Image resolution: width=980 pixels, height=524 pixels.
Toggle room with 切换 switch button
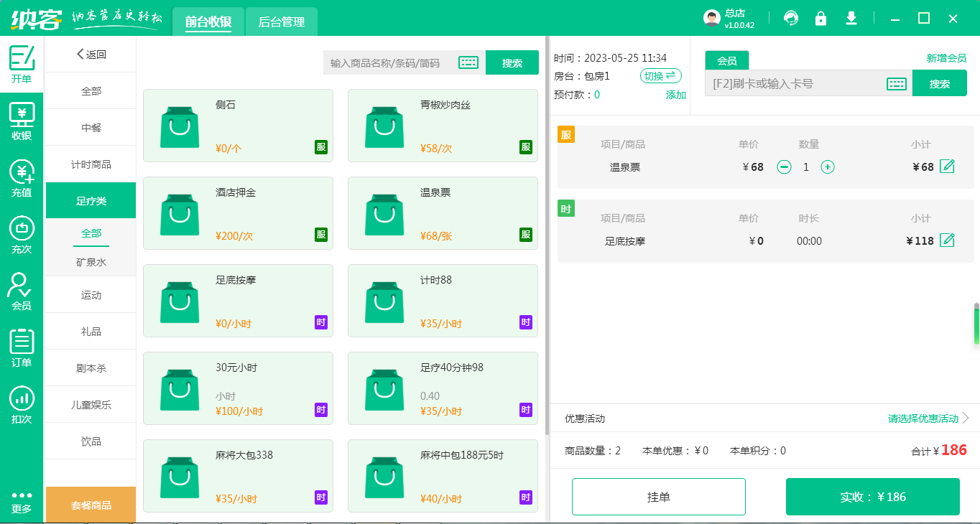[x=660, y=76]
